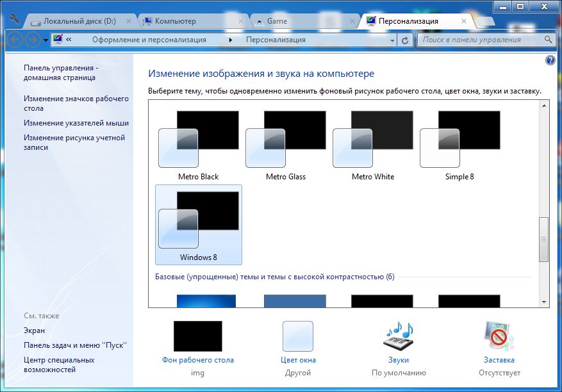Click the wrench settings icon
Viewport: 562px width, 392px height.
(x=14, y=19)
